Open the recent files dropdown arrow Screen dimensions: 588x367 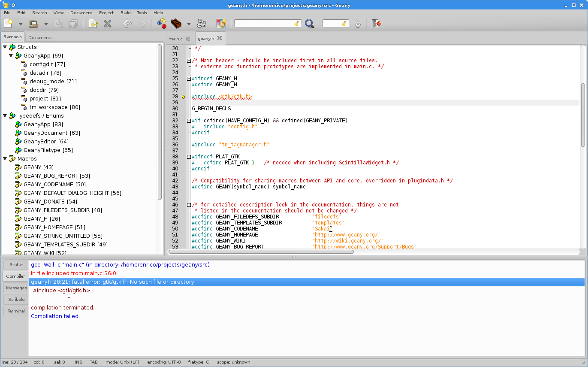(x=46, y=24)
